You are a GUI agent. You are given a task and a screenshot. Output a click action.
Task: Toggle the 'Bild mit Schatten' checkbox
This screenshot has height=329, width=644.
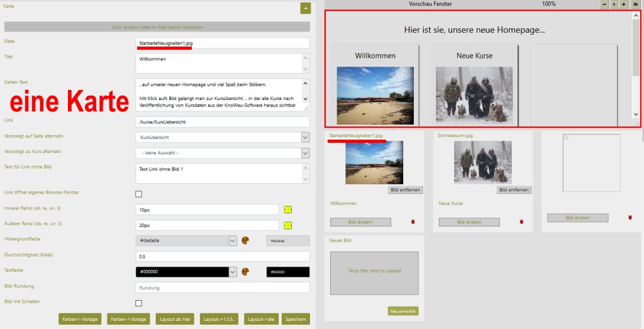(139, 303)
